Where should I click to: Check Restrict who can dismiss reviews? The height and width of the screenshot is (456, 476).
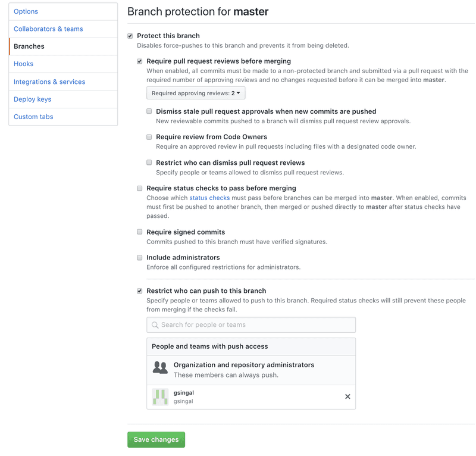pos(149,163)
